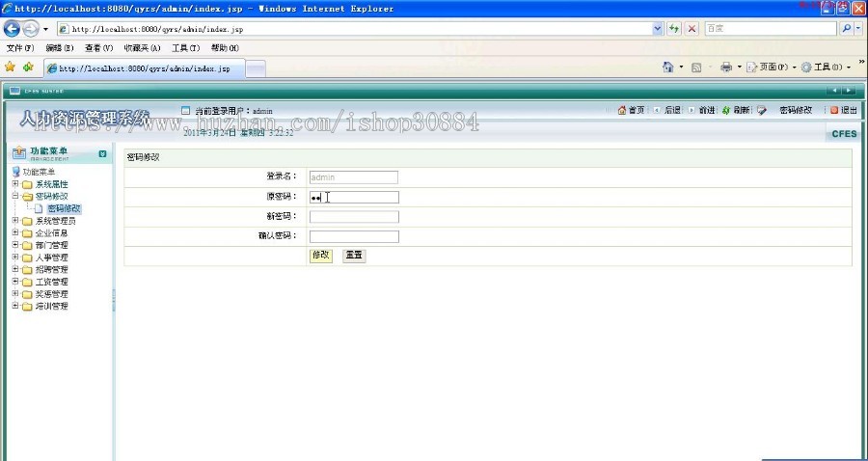Expand the 培训管理 tree node
Image resolution: width=868 pixels, height=461 pixels.
point(15,306)
